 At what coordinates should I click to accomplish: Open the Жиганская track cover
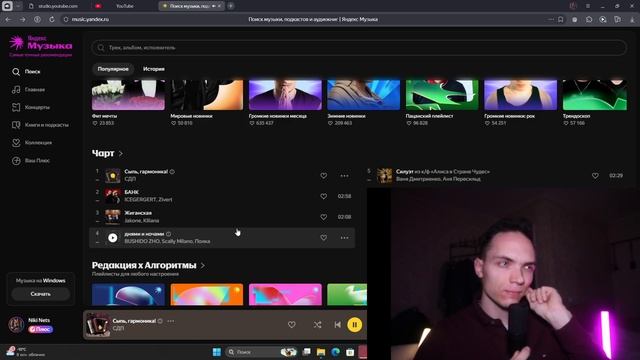113,217
